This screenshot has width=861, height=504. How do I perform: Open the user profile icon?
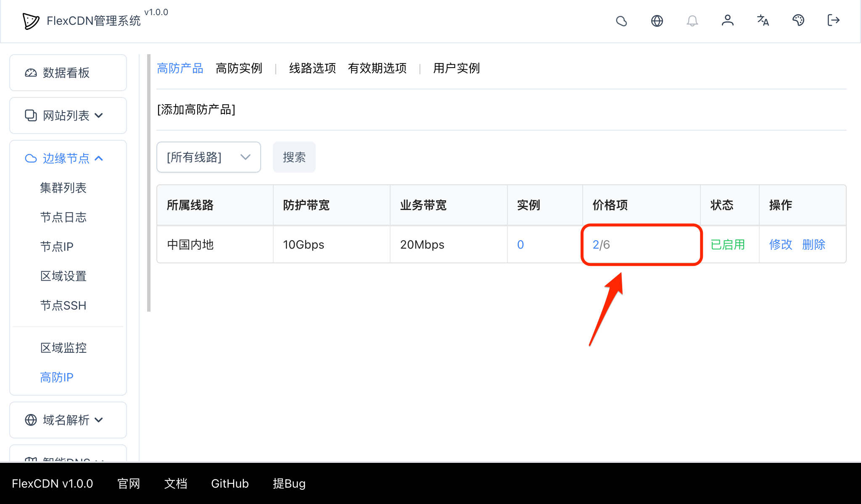point(728,21)
